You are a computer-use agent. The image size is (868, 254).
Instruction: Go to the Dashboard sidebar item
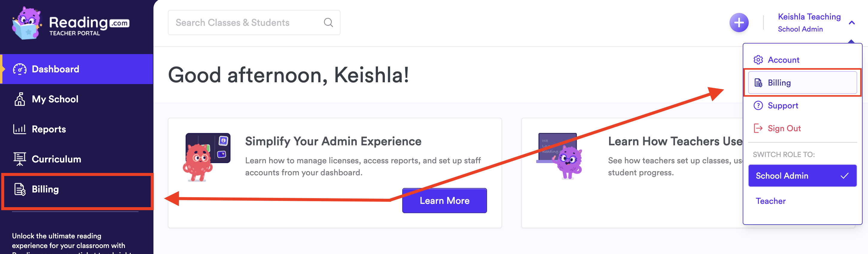click(55, 69)
